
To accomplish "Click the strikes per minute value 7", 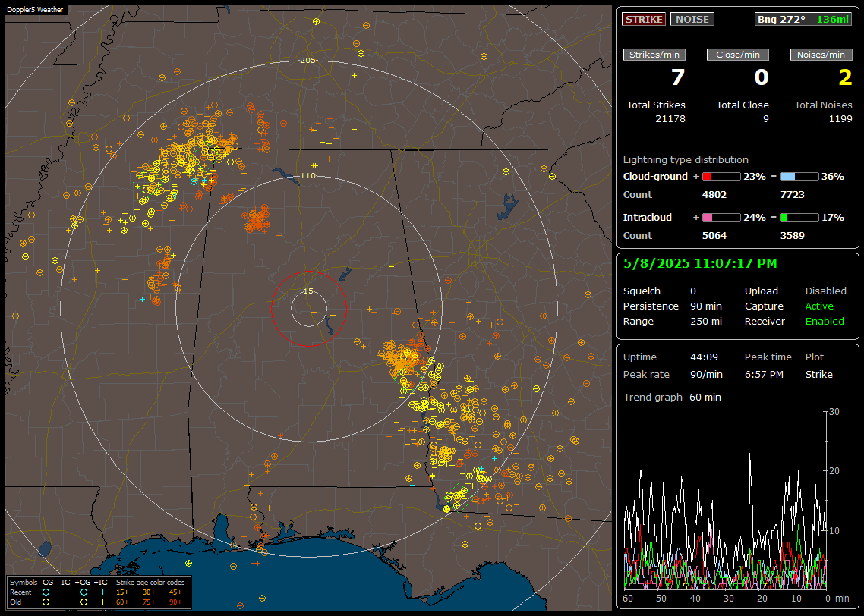I will (x=677, y=77).
